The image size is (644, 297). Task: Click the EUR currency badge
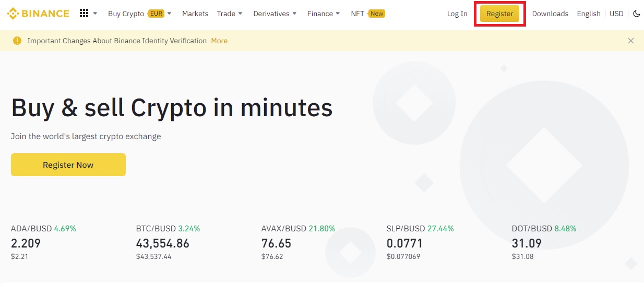coord(156,14)
